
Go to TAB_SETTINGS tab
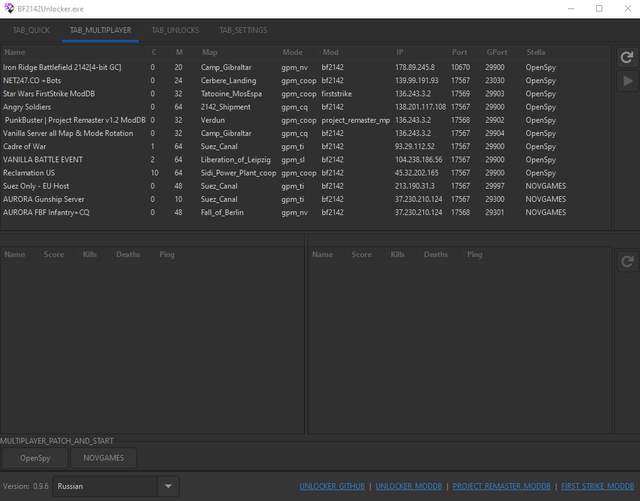click(x=243, y=30)
